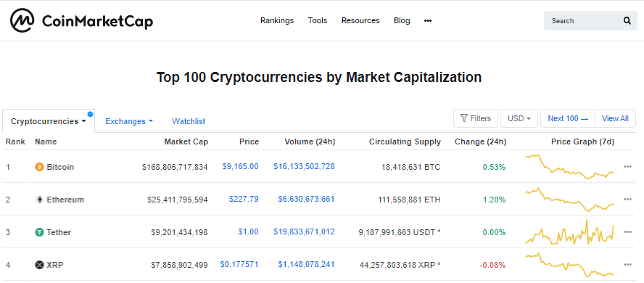Open the USD currency selector
This screenshot has height=283, width=644.
click(519, 118)
